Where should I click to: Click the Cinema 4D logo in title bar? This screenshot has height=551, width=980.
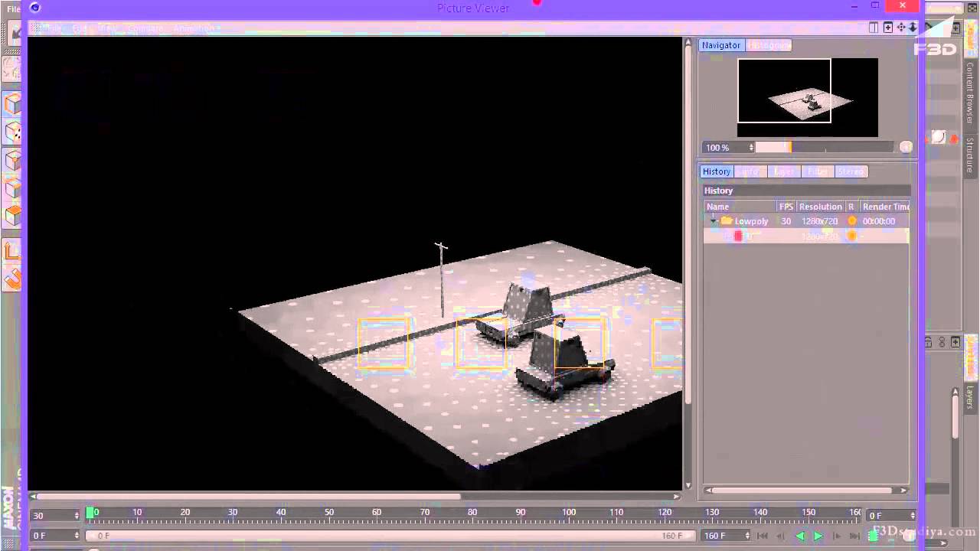tap(34, 8)
